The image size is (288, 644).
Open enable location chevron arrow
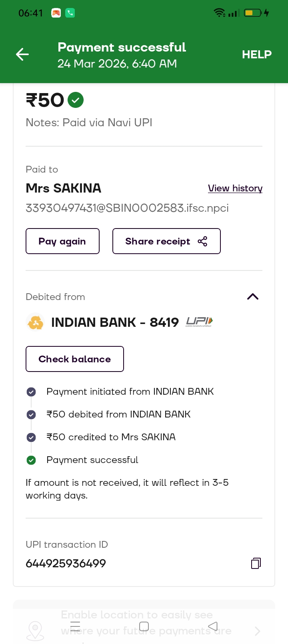[x=257, y=631]
